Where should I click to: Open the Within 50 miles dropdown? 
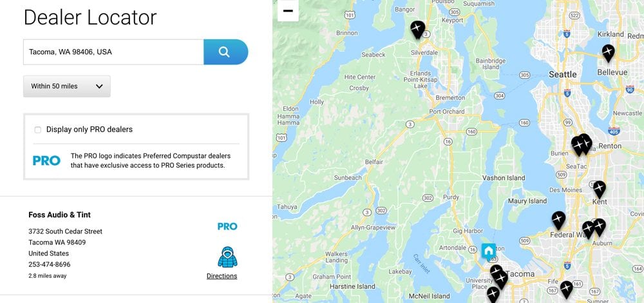click(67, 86)
